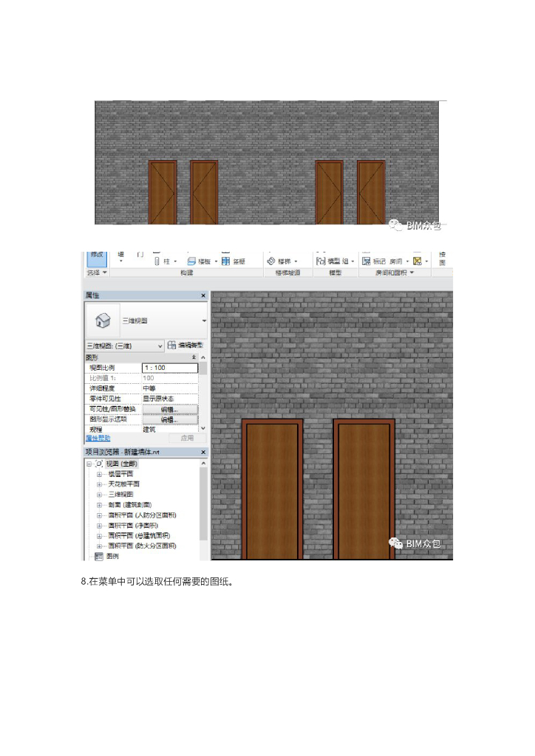Click the yellow area tool icon

tap(418, 261)
